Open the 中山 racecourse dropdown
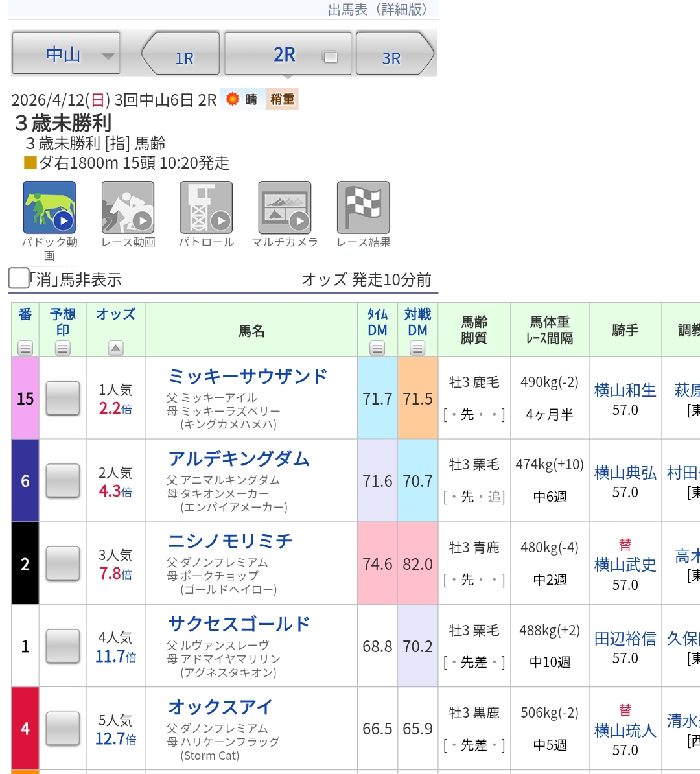This screenshot has height=774, width=700. point(66,54)
